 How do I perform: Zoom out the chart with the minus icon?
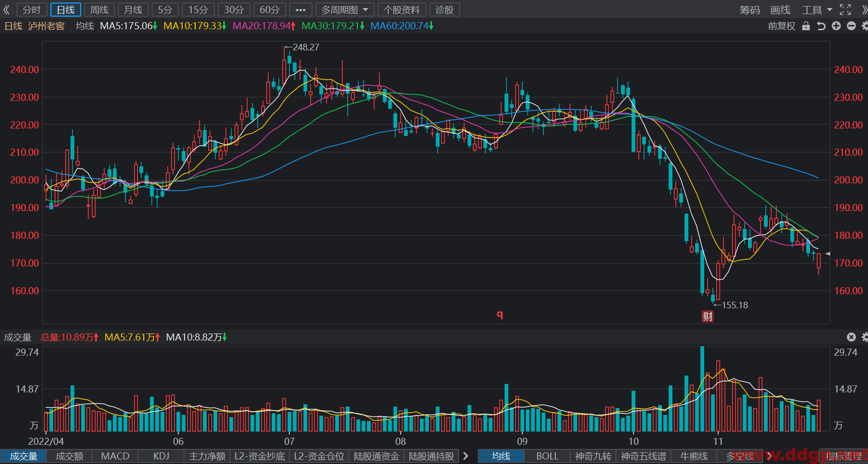(851, 26)
